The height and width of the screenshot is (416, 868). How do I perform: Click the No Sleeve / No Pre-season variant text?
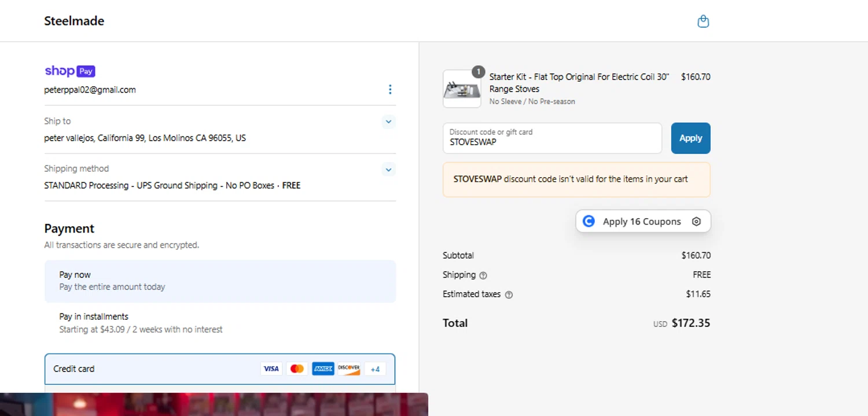(532, 101)
